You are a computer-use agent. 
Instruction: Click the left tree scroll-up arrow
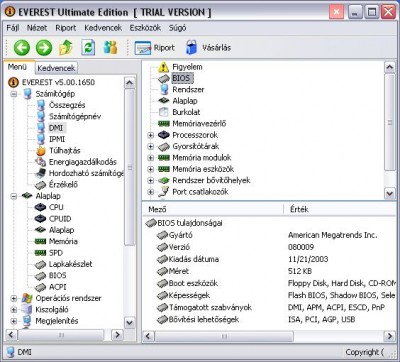(x=129, y=83)
